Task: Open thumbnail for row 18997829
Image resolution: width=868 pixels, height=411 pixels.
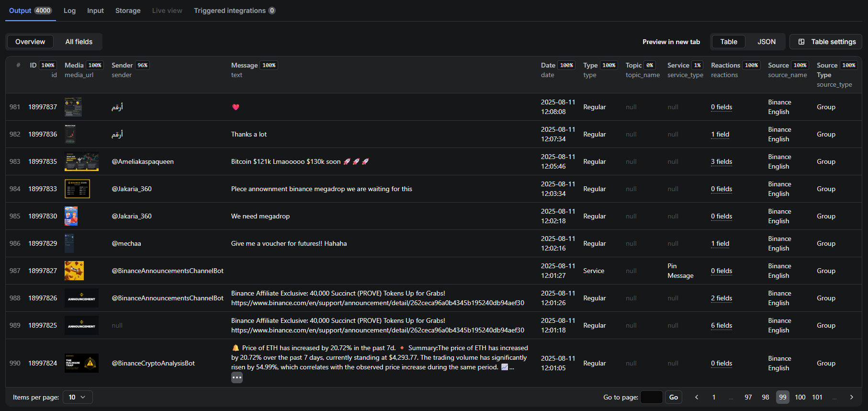Action: [69, 243]
